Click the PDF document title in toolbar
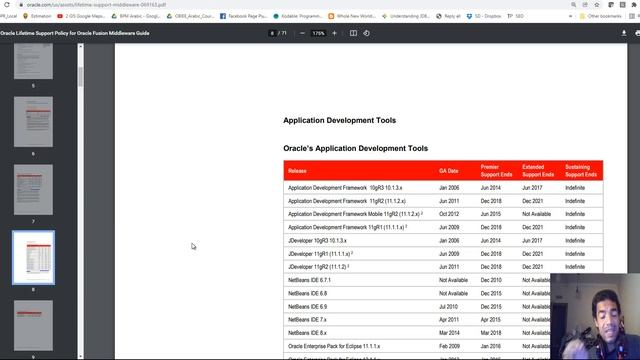 tap(75, 33)
